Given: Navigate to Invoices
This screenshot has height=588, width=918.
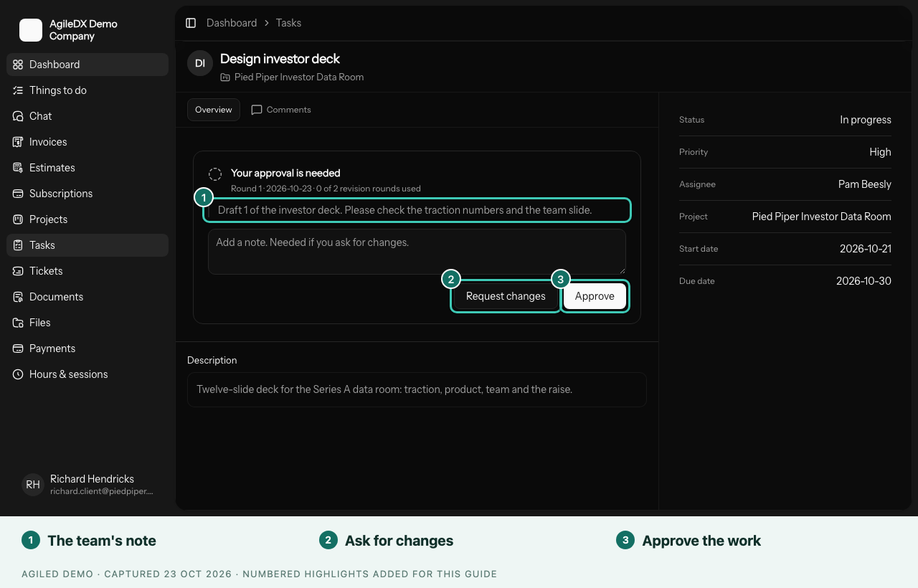Looking at the screenshot, I should tap(87, 142).
